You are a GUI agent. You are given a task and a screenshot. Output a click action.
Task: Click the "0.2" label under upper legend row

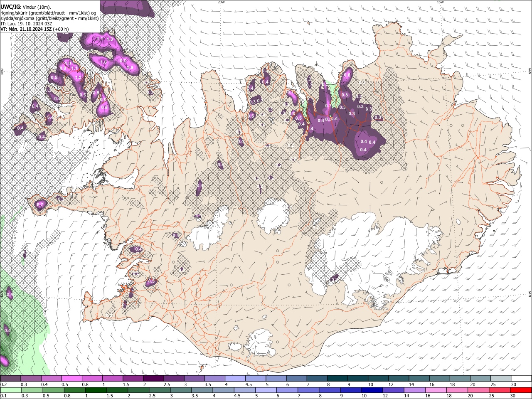[x=3, y=384]
